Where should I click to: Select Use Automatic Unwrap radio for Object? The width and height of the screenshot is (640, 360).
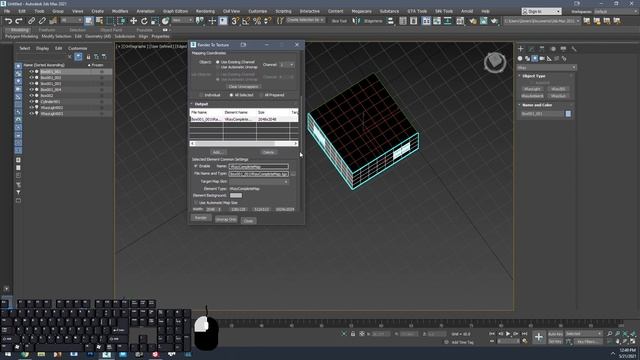click(218, 67)
